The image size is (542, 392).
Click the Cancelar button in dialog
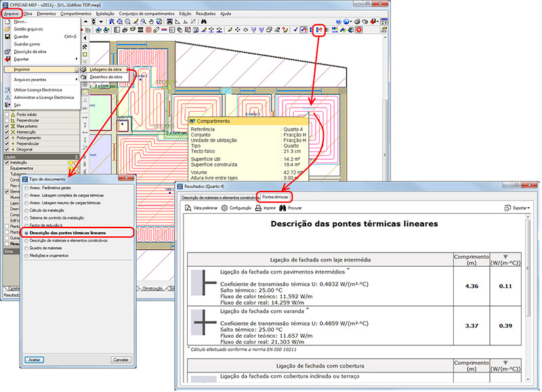[x=121, y=360]
